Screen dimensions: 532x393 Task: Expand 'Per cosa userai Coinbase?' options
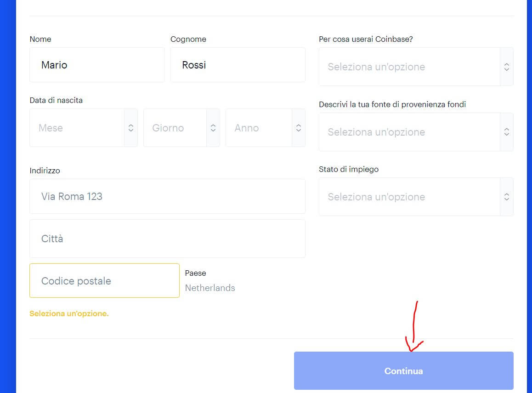(416, 67)
